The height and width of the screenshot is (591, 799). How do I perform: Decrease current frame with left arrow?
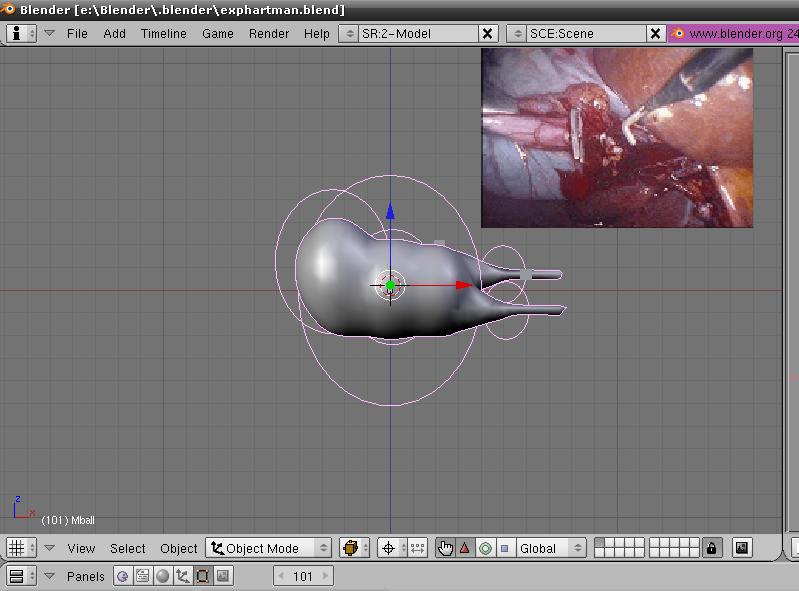click(281, 576)
